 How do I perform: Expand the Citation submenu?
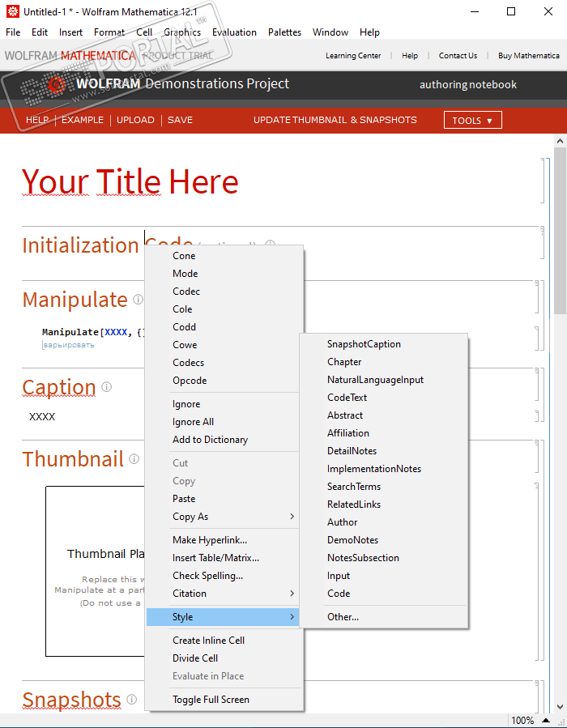(224, 594)
